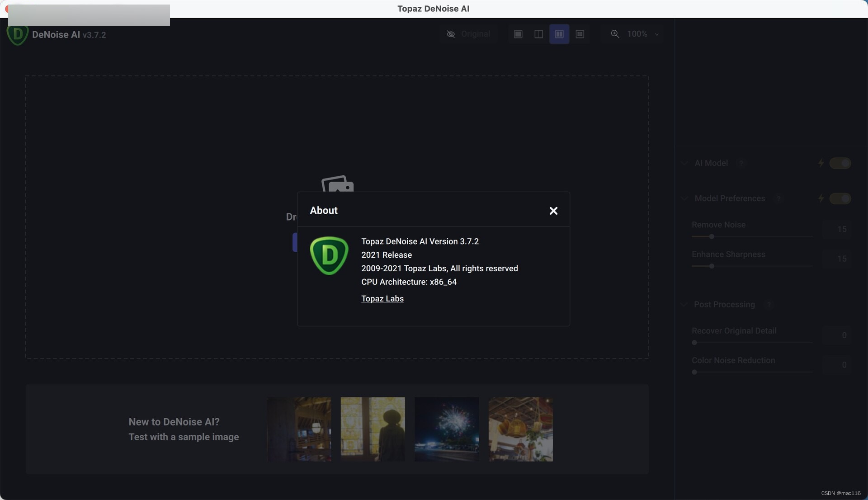Click 'Test with a sample image' text

[184, 437]
